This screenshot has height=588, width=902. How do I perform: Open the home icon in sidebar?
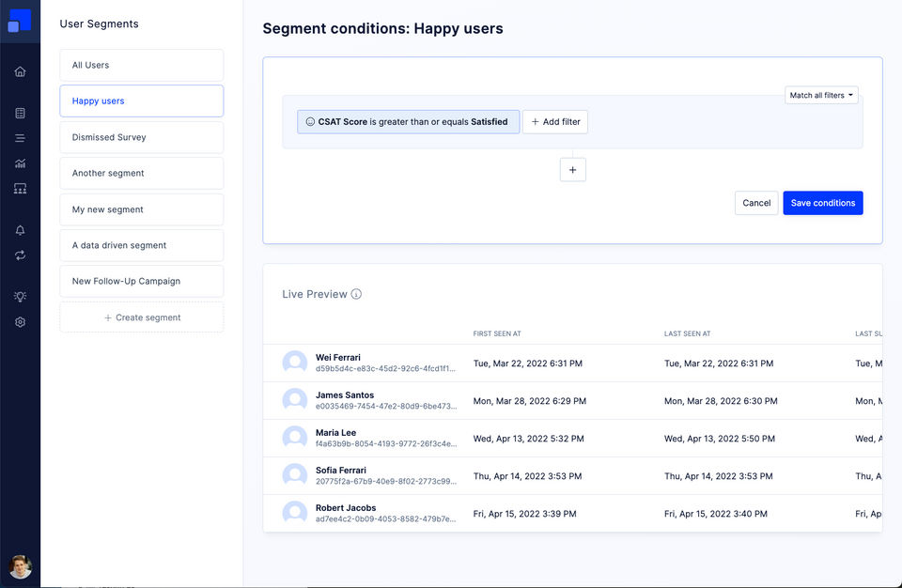point(20,71)
